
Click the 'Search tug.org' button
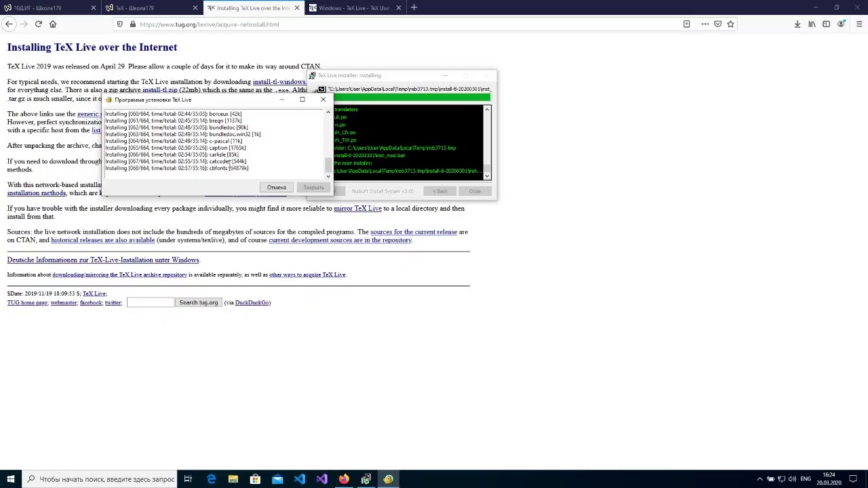pos(198,302)
